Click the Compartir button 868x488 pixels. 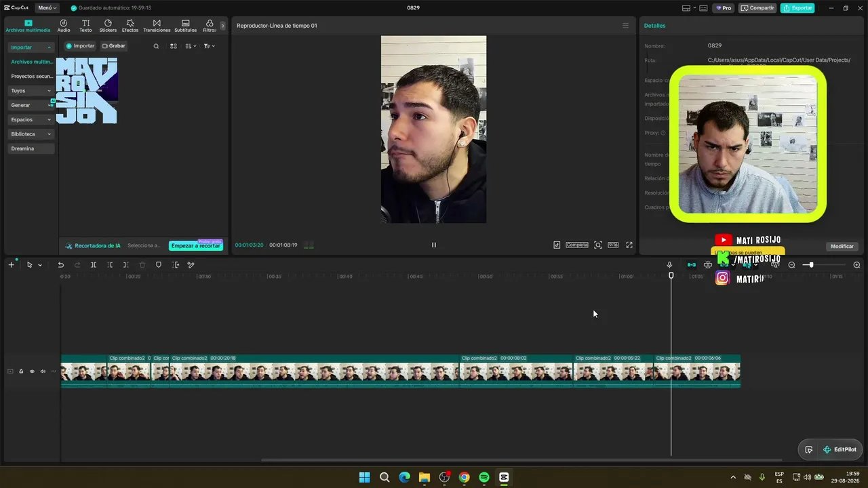click(x=757, y=8)
